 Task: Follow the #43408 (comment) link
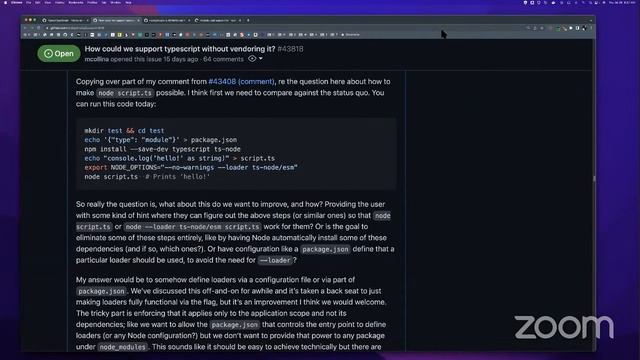coord(241,82)
